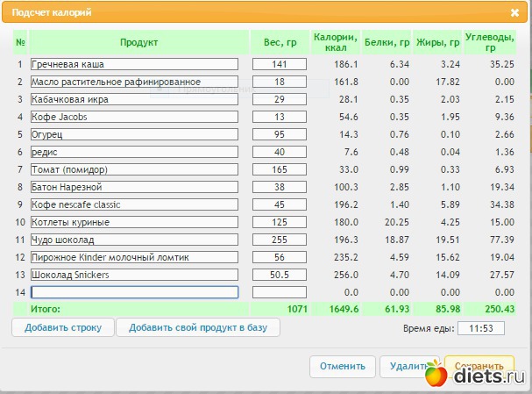
Task: Click the Котлеты куриные weight field 125
Action: tap(280, 222)
